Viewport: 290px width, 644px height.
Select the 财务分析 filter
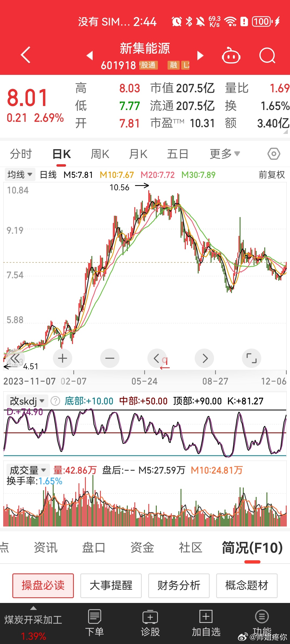(179, 586)
